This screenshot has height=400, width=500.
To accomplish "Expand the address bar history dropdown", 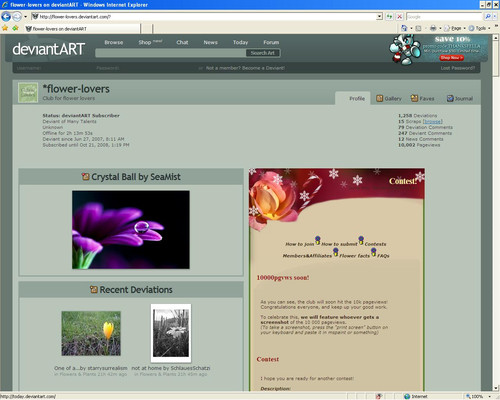I will [x=379, y=16].
